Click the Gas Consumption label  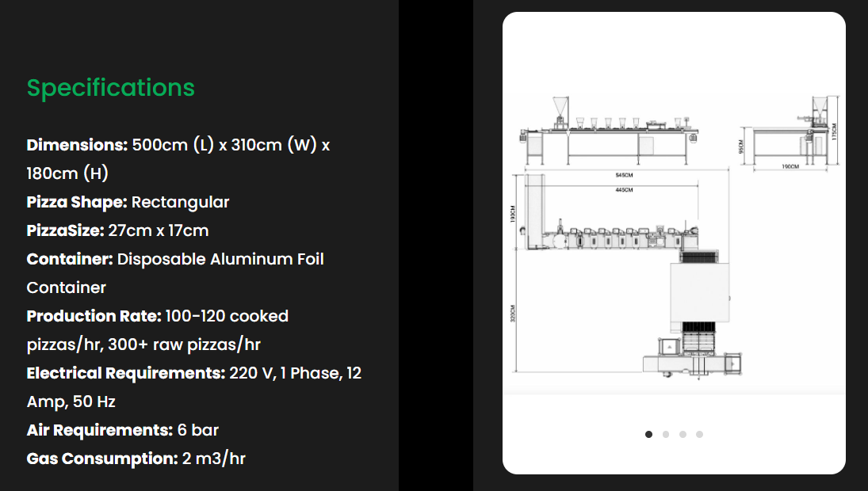point(101,459)
